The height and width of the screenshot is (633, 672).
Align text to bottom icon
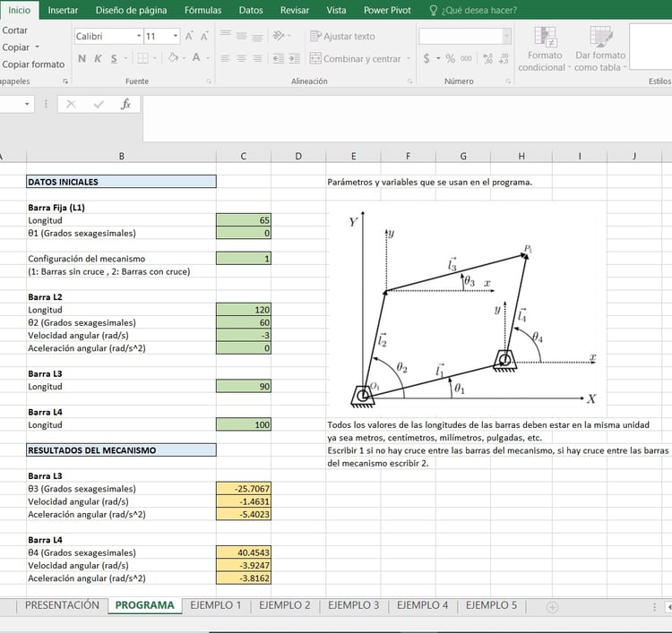coord(257,37)
